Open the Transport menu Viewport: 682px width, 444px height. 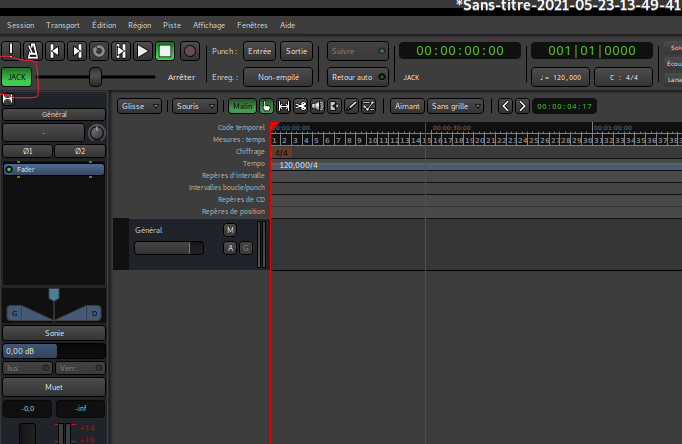click(63, 23)
